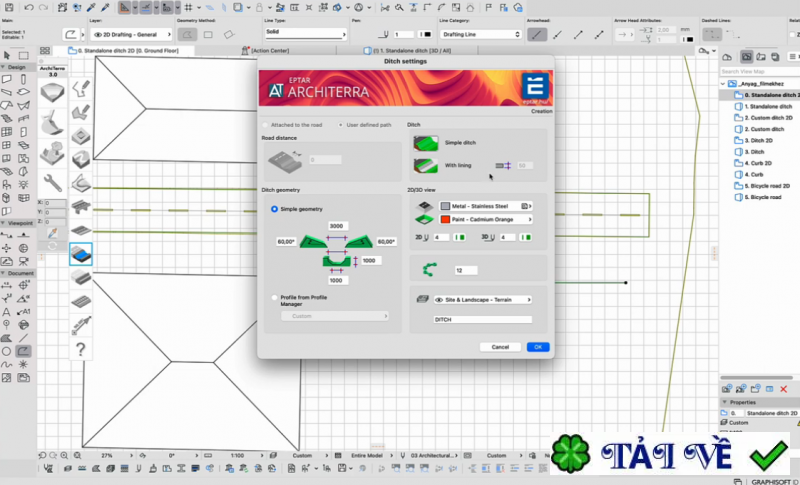This screenshot has width=800, height=485.
Task: Select the Simple geometry radio button
Action: tap(274, 209)
